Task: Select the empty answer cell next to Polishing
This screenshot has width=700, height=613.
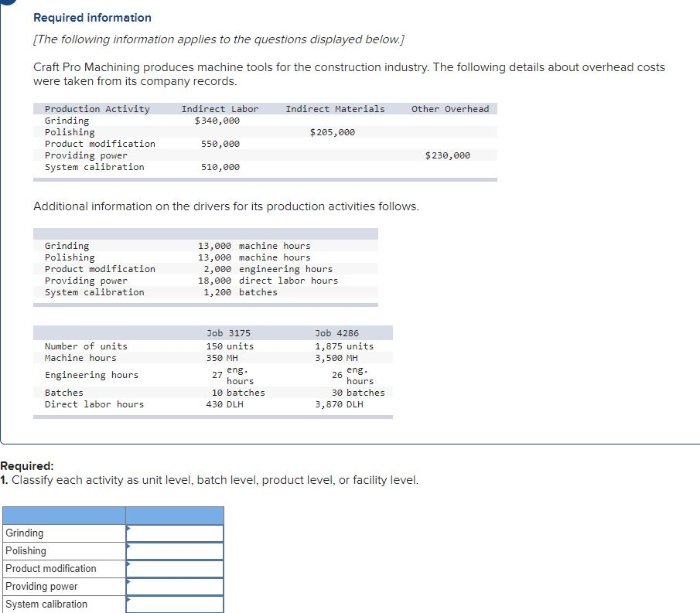Action: [x=178, y=550]
